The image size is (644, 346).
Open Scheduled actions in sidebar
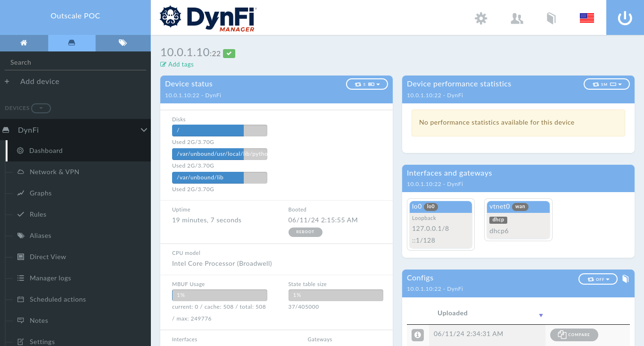[x=58, y=299]
